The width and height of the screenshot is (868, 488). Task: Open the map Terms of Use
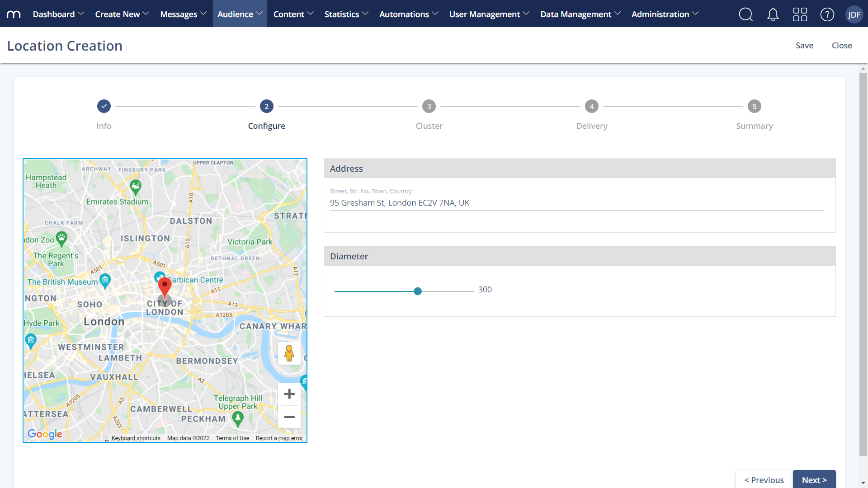pos(232,438)
